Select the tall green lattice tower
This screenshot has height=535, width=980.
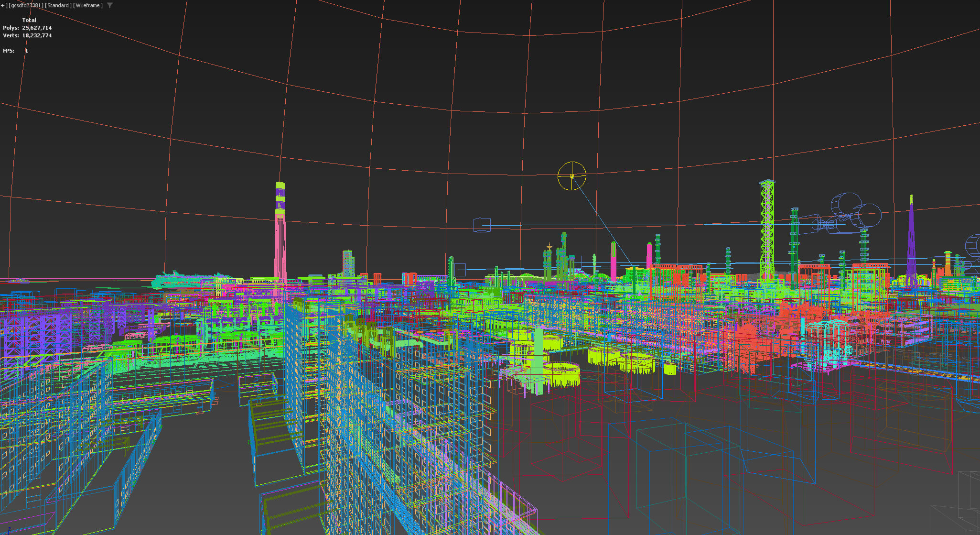(767, 229)
